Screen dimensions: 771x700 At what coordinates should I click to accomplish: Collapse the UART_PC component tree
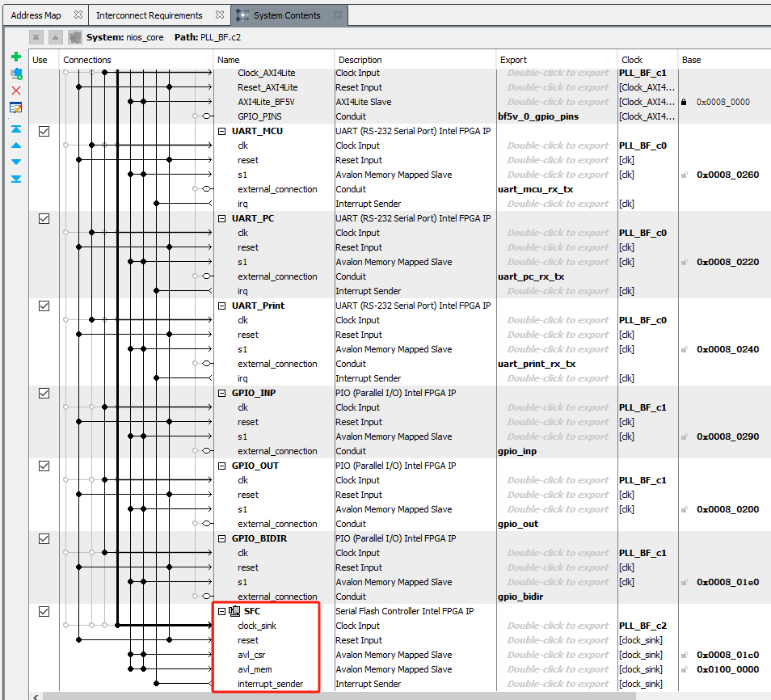[x=221, y=218]
